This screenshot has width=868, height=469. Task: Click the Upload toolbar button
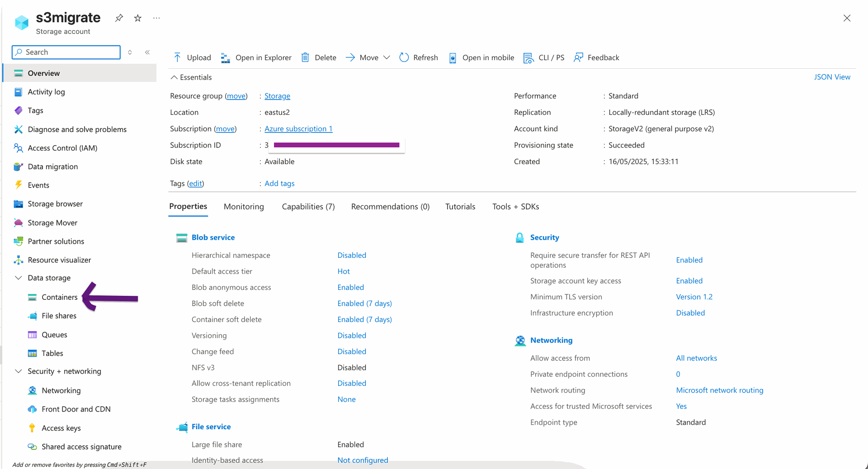click(192, 57)
